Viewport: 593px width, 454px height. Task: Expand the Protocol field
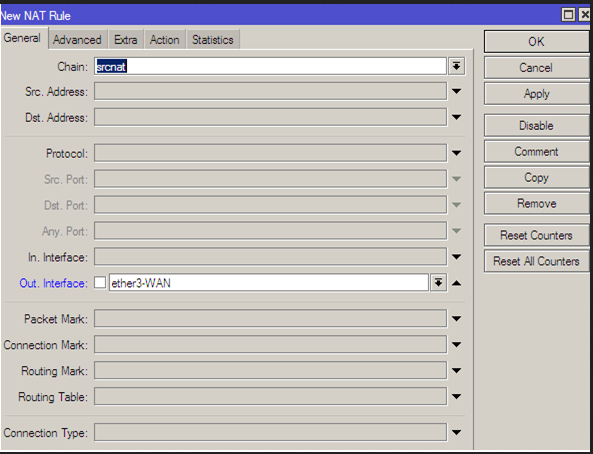click(x=456, y=153)
